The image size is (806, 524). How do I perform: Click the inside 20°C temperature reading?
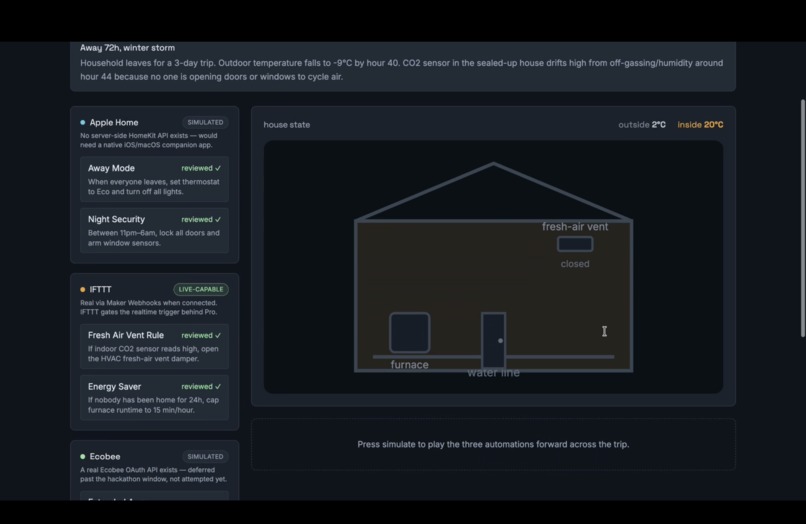tap(700, 125)
